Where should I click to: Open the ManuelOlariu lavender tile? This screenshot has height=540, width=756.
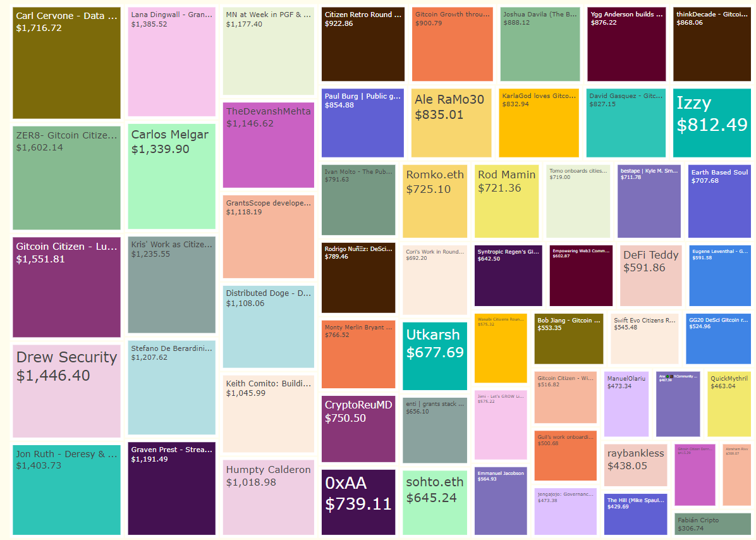[626, 404]
